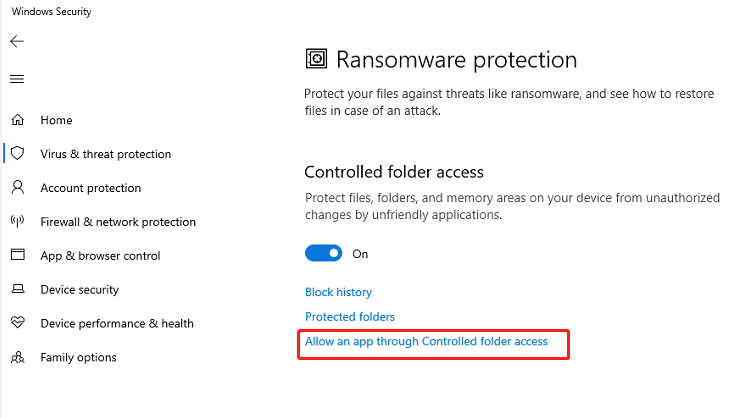Open Block history link
Viewport: 739px width, 418px height.
click(338, 292)
